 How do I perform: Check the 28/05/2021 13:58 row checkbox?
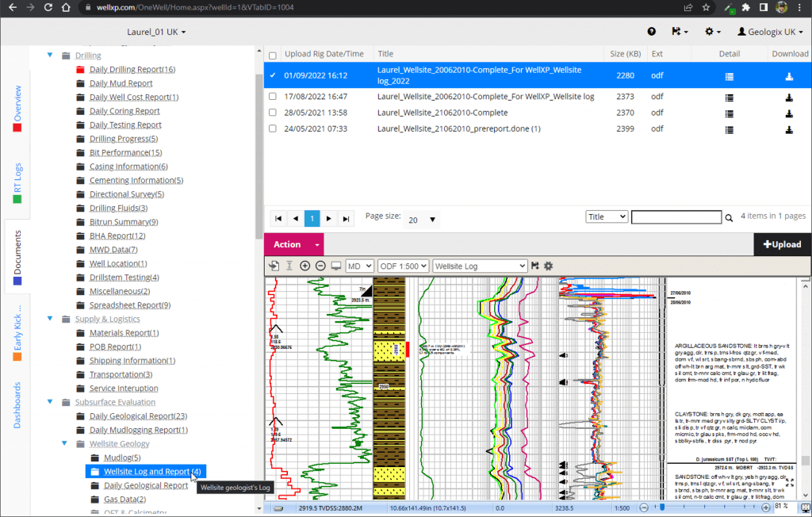tap(273, 113)
